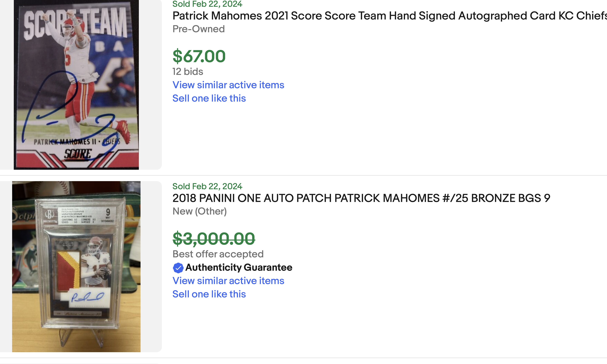The height and width of the screenshot is (364, 607).
Task: Open the 2018 Panini One Auto Patch title
Action: [361, 198]
